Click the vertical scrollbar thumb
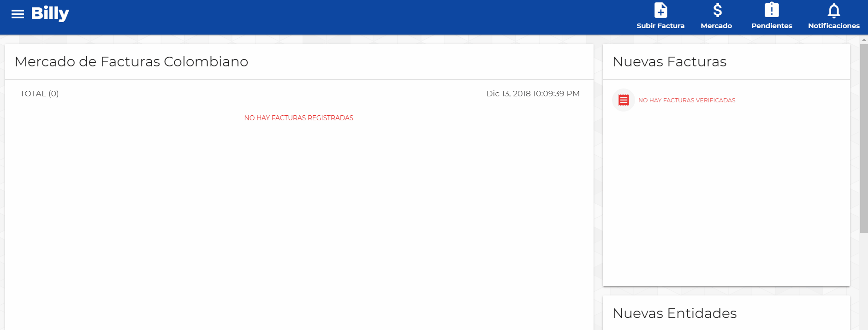This screenshot has height=330, width=868. point(863,138)
